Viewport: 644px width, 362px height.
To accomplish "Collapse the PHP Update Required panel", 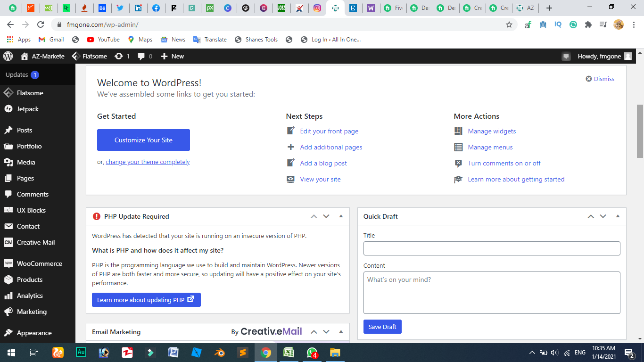I will (341, 216).
